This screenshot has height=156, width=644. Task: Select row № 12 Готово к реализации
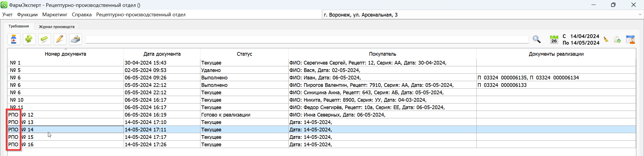[226, 115]
